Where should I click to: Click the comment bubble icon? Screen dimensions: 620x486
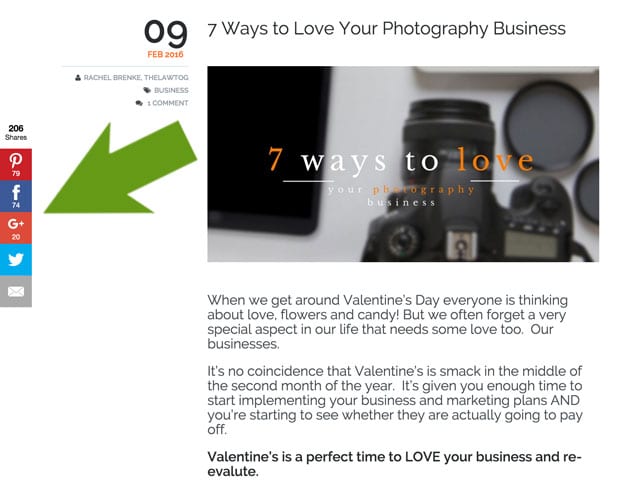[x=139, y=103]
